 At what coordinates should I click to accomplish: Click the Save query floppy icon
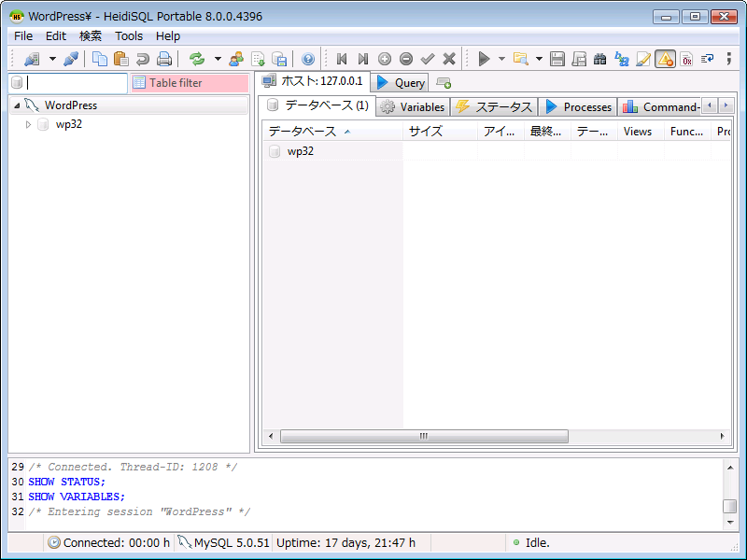(557, 59)
